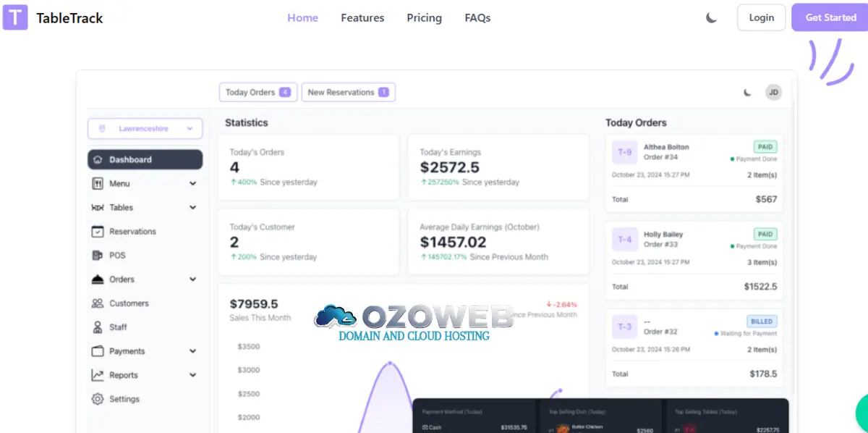Toggle dark mode in the website navbar
This screenshot has height=433, width=868.
(x=710, y=15)
